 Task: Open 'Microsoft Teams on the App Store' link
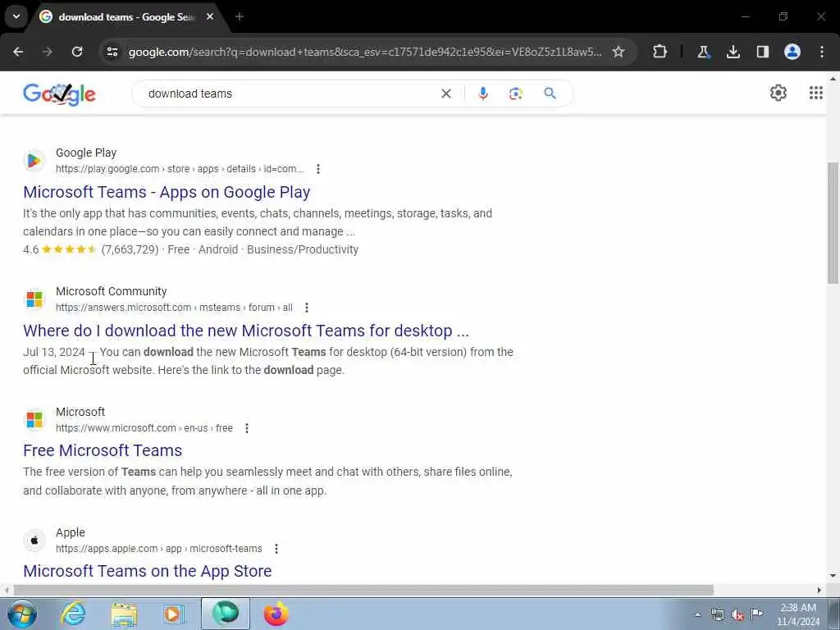(x=148, y=571)
